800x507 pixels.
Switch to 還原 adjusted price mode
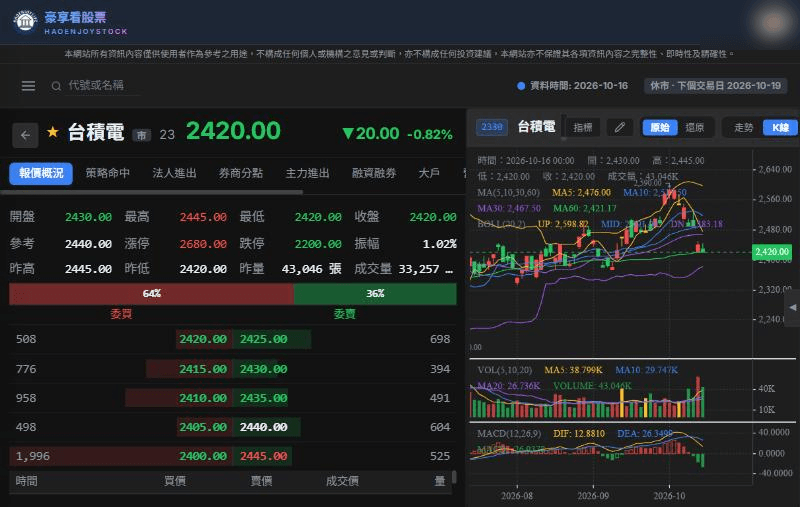coord(694,128)
